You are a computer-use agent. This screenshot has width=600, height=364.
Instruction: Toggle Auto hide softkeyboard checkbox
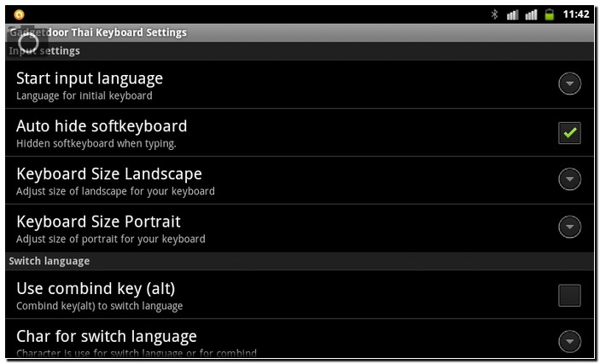click(569, 133)
